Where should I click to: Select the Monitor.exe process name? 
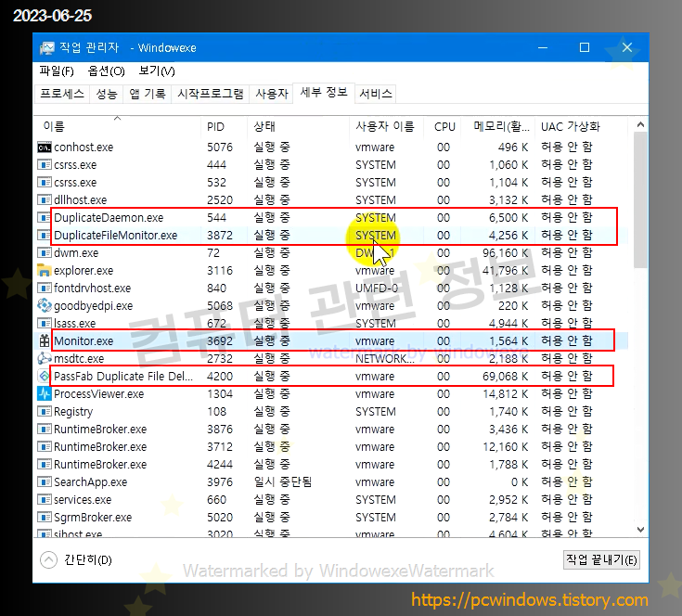pos(84,340)
